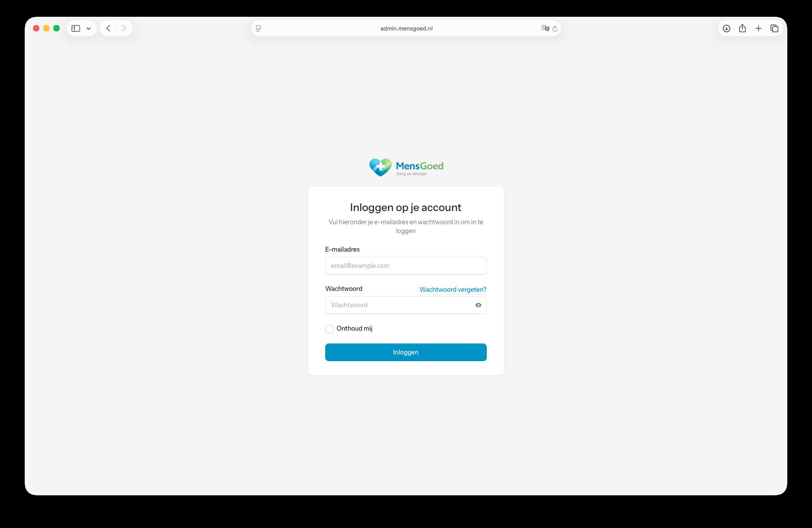812x528 pixels.
Task: Focus the E-mailadres input field
Action: coord(406,266)
